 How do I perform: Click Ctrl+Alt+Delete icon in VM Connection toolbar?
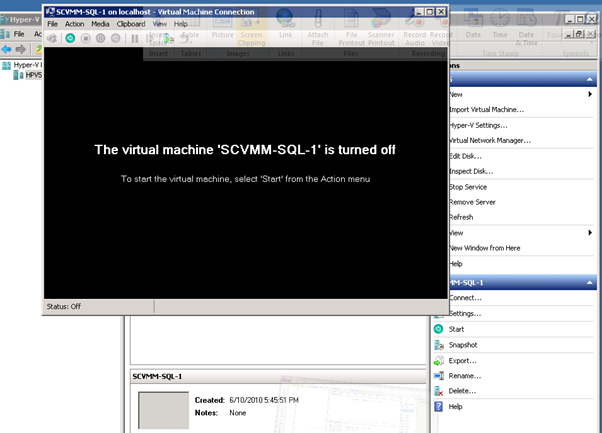[x=52, y=38]
